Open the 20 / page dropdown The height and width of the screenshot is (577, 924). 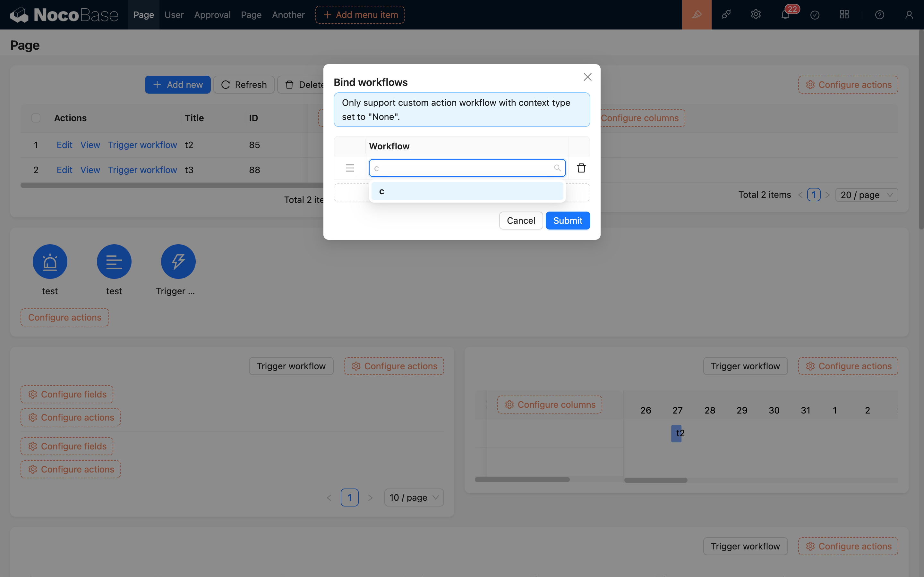(866, 195)
